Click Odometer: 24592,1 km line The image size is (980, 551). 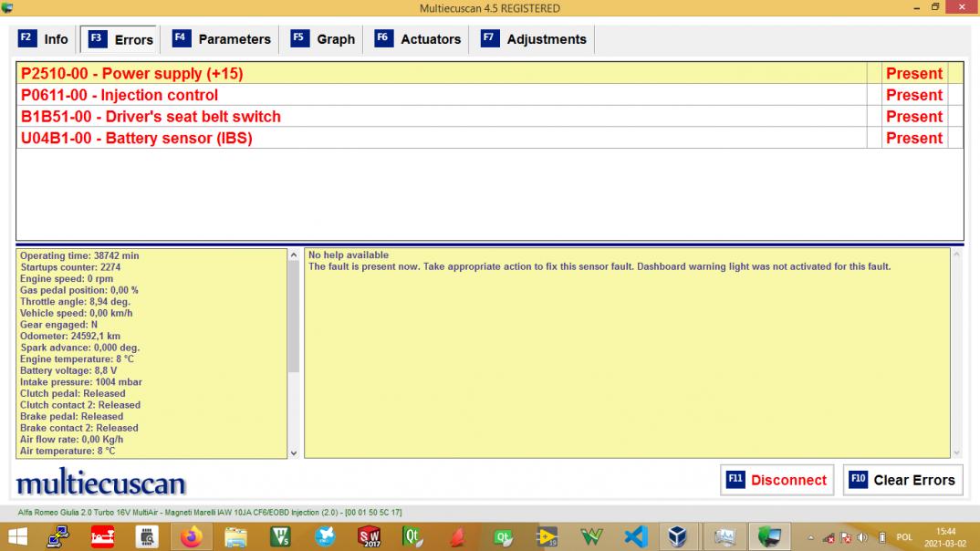70,336
